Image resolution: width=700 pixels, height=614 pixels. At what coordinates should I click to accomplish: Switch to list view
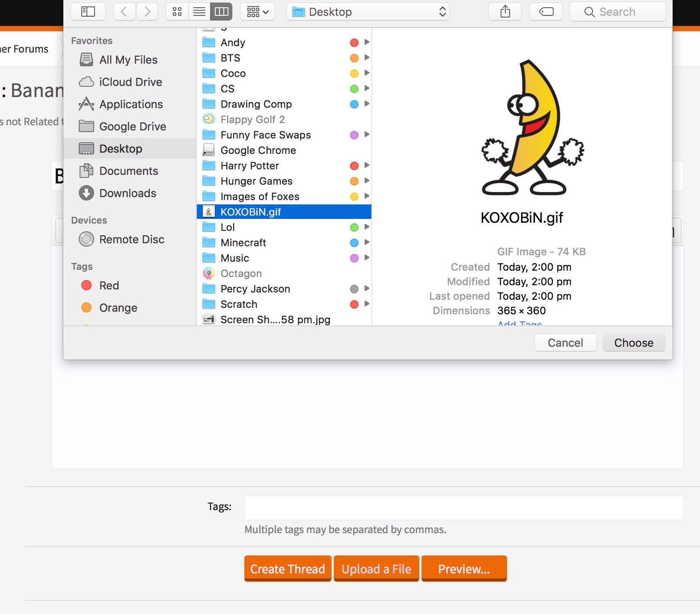click(199, 12)
